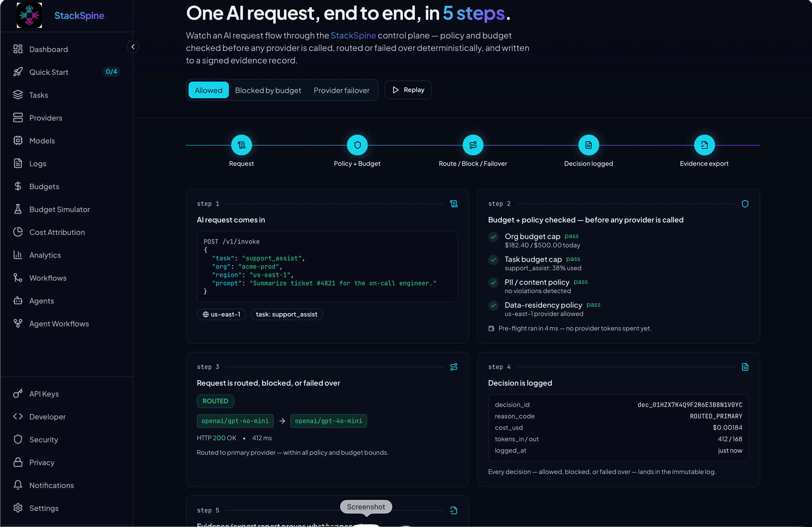Click Task budget cap check mark
Viewport: 812px width, 527px height.
tap(493, 259)
